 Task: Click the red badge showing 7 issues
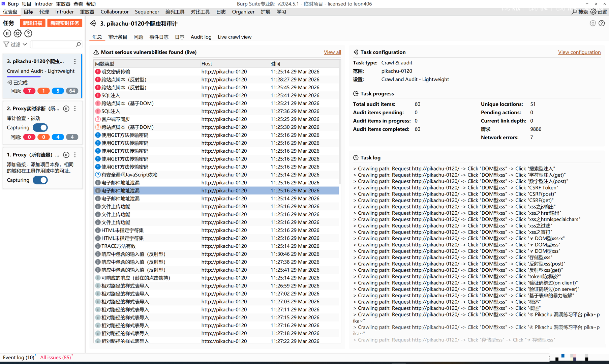pos(29,91)
